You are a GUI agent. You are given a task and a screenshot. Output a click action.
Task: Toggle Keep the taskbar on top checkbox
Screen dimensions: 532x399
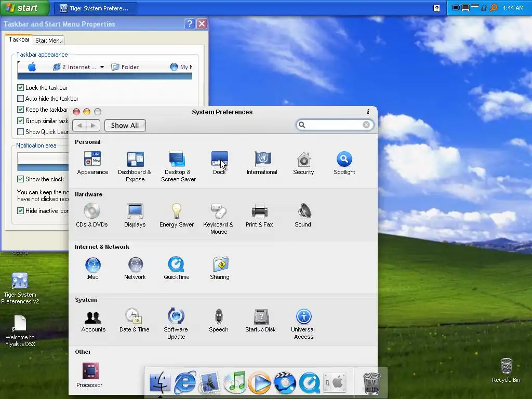[20, 109]
